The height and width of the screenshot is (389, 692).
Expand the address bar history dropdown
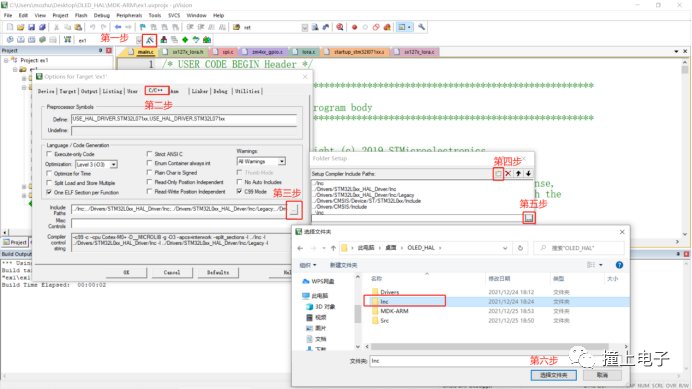(x=505, y=248)
